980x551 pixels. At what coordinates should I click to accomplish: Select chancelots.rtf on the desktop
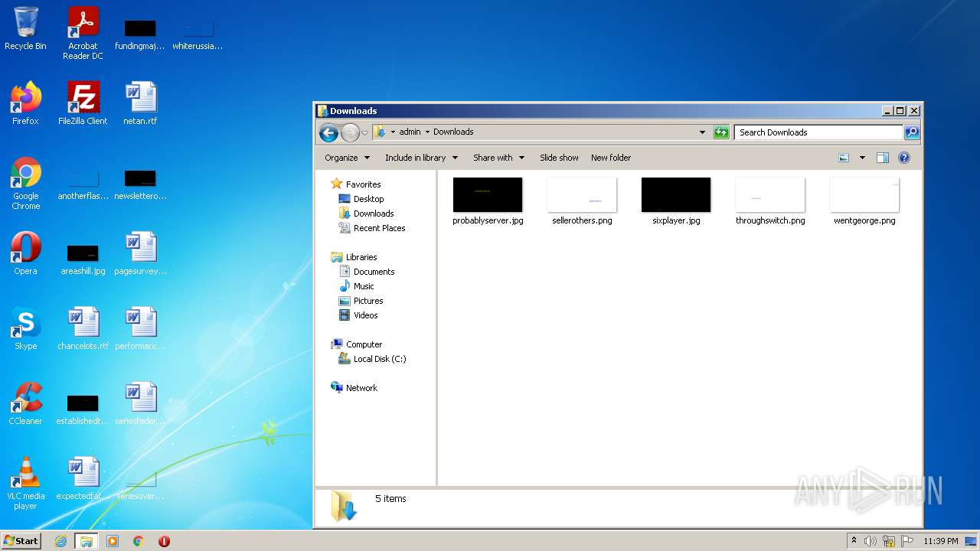pyautogui.click(x=83, y=329)
